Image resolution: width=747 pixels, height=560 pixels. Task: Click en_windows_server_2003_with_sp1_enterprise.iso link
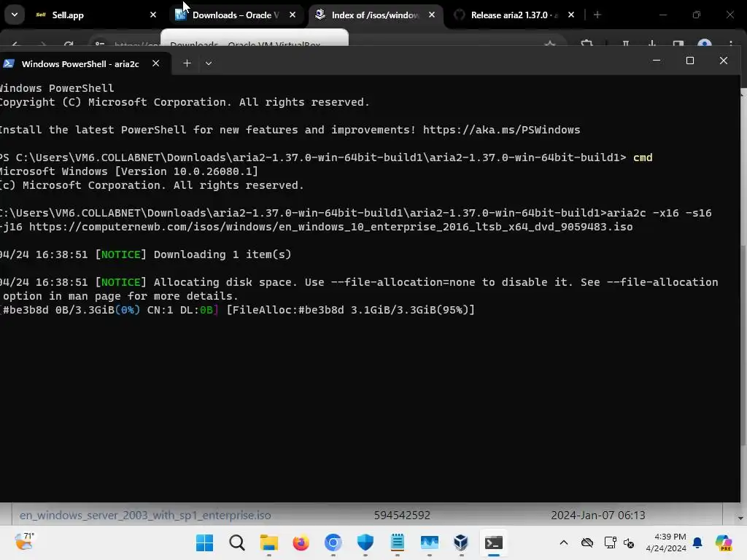145,516
